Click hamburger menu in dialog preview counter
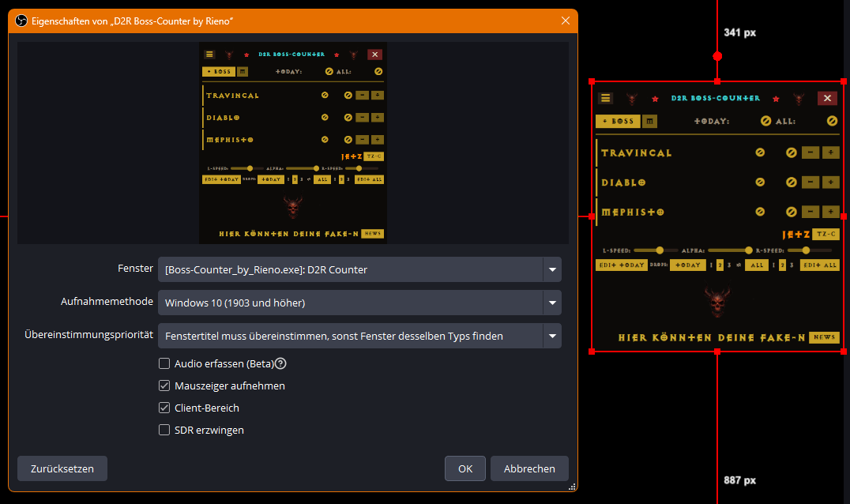 pos(209,55)
